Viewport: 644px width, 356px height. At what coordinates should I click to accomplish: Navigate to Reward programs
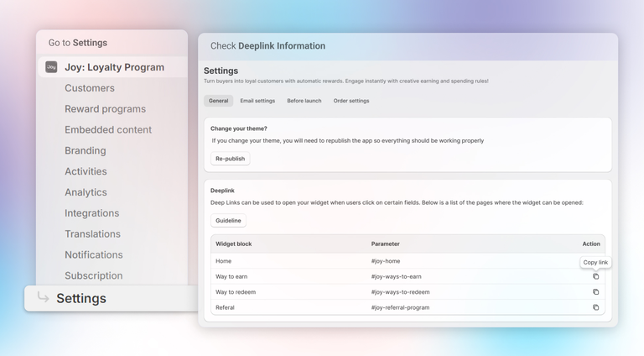tap(105, 109)
